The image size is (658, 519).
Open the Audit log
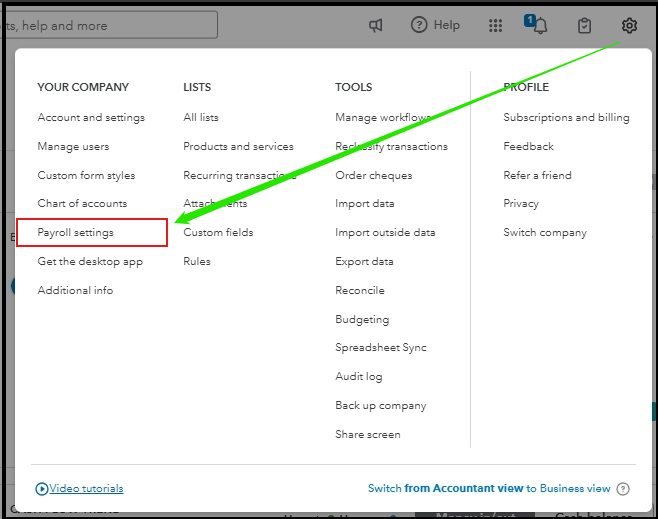coord(359,377)
